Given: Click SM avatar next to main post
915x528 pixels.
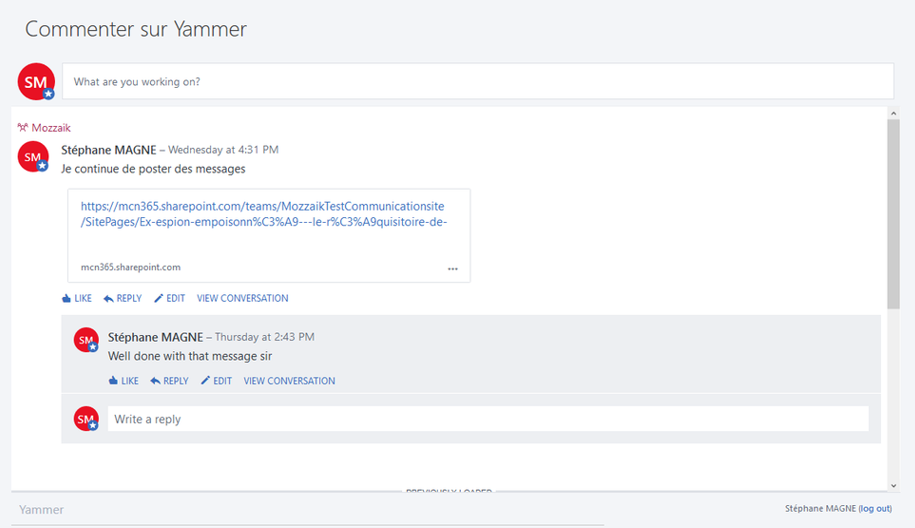Looking at the screenshot, I should (33, 157).
